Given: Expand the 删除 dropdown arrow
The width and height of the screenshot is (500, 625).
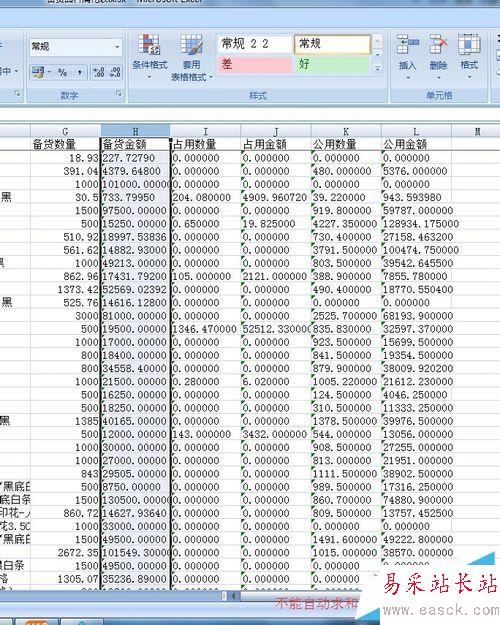Looking at the screenshot, I should (x=438, y=77).
